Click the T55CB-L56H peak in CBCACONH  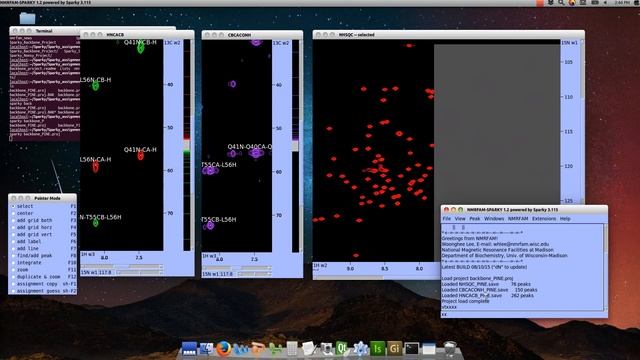[x=210, y=225]
